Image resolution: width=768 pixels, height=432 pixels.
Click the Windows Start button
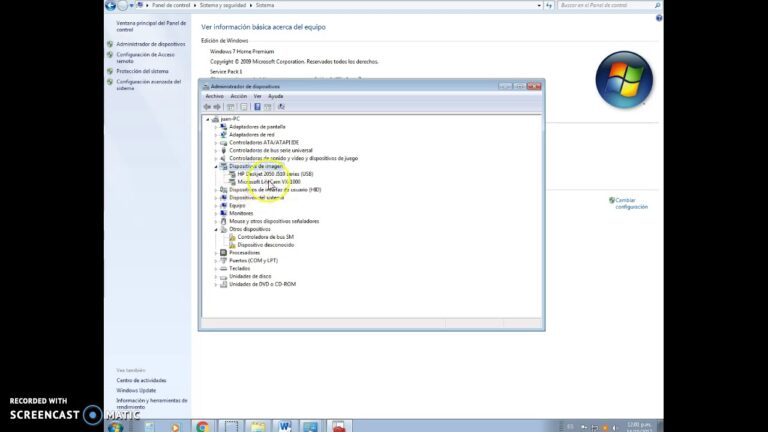pos(115,426)
